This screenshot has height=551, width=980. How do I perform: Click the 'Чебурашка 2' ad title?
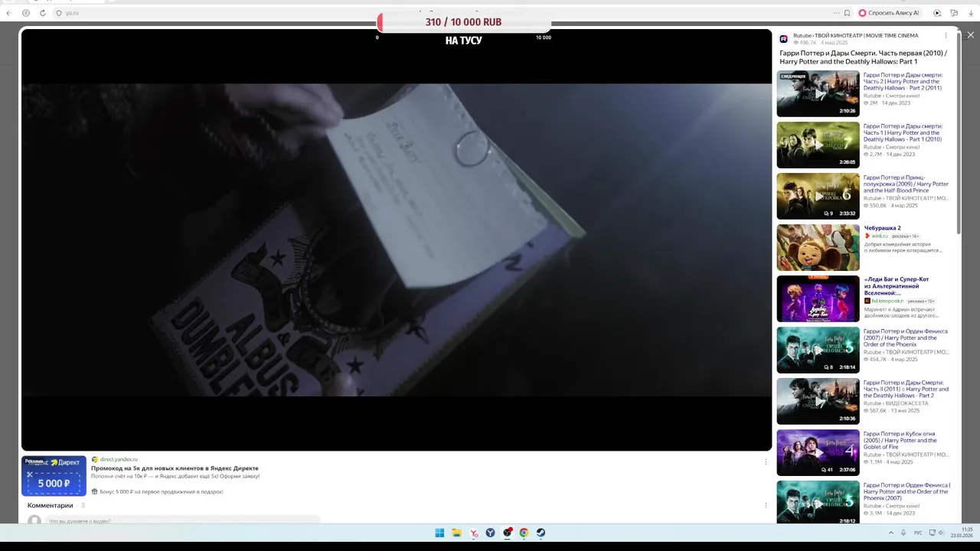(883, 228)
